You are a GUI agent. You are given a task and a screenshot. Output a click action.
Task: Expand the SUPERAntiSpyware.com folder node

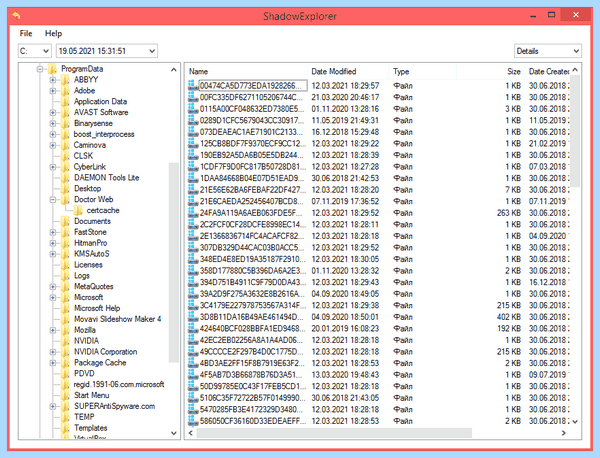pos(52,406)
